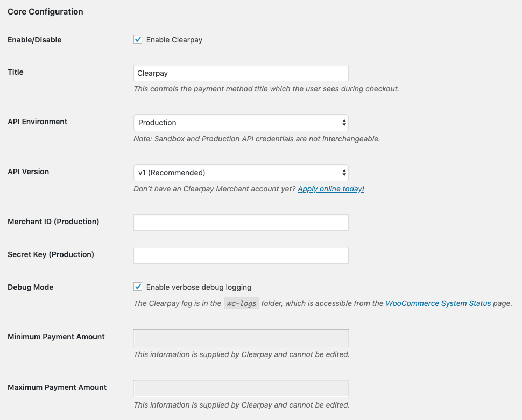Toggle the Enable Clearpay checkbox
522x420 pixels.
tap(138, 40)
